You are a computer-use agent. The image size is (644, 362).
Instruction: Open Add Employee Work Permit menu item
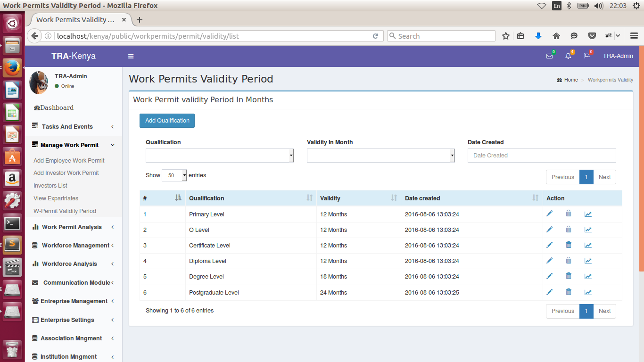[x=69, y=161]
